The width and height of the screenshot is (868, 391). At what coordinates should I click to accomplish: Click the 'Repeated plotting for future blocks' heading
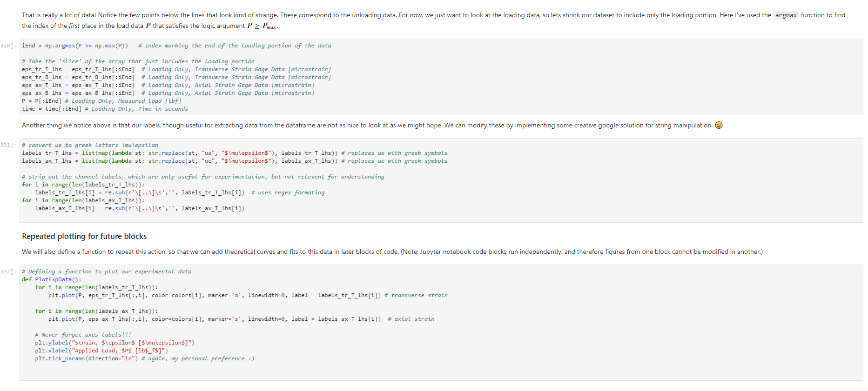[x=84, y=236]
